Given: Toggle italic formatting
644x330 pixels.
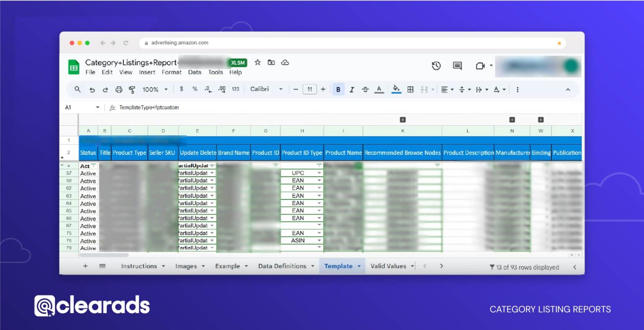Looking at the screenshot, I should [x=352, y=89].
